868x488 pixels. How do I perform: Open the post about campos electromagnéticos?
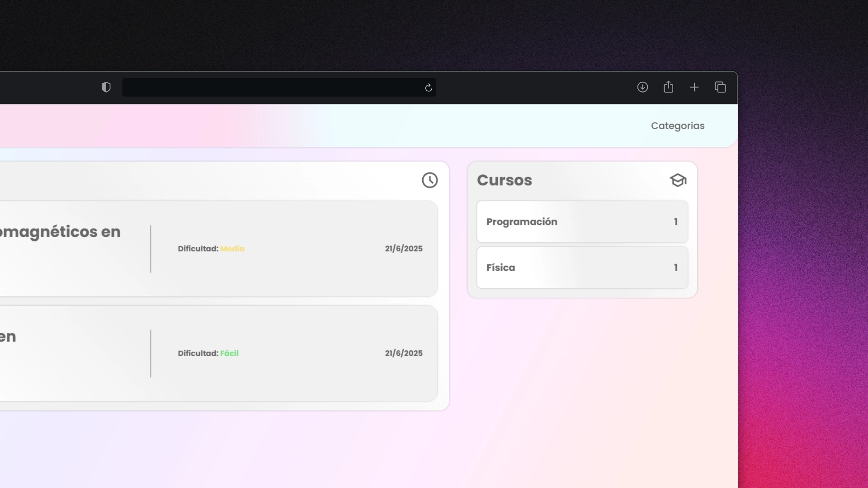[60, 232]
